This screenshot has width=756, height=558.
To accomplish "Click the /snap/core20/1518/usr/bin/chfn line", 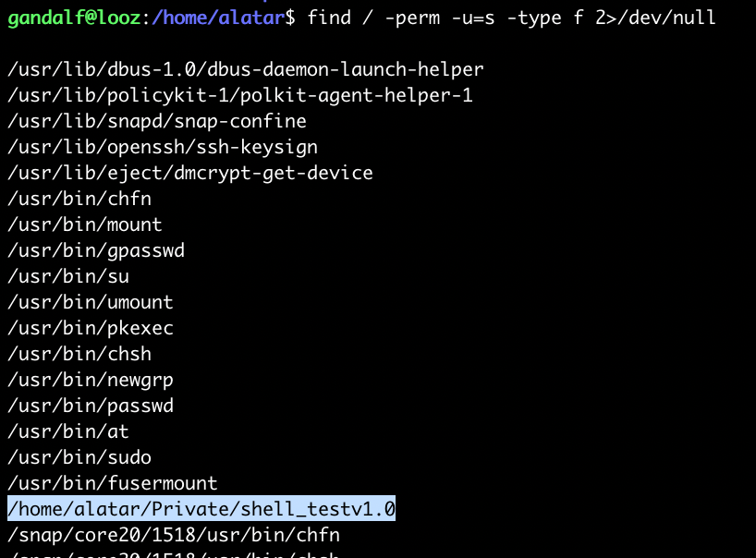I will (174, 535).
